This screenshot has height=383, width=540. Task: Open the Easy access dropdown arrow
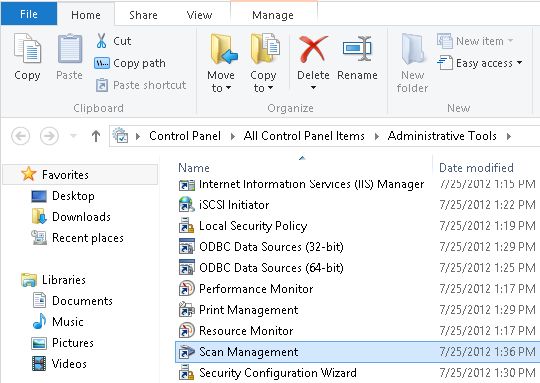pyautogui.click(x=519, y=63)
